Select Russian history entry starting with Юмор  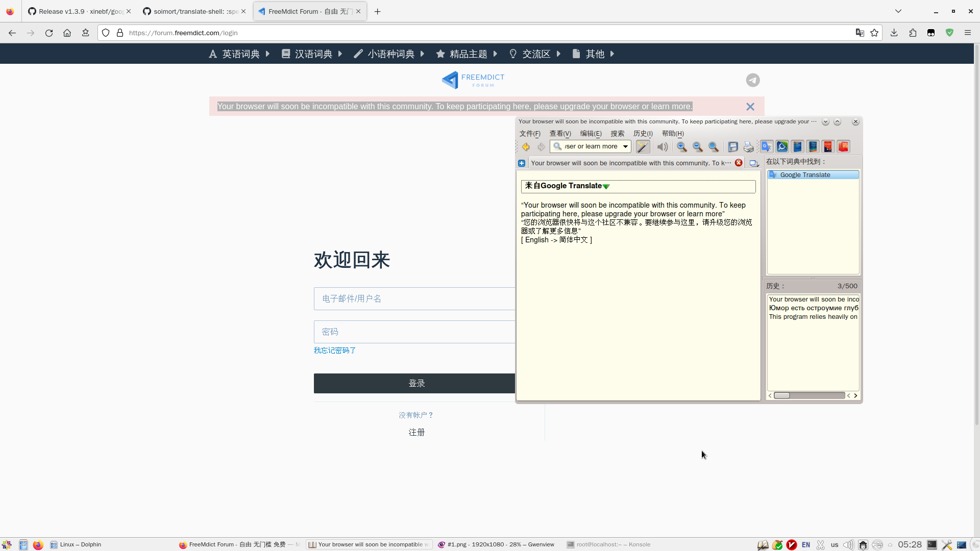coord(813,308)
